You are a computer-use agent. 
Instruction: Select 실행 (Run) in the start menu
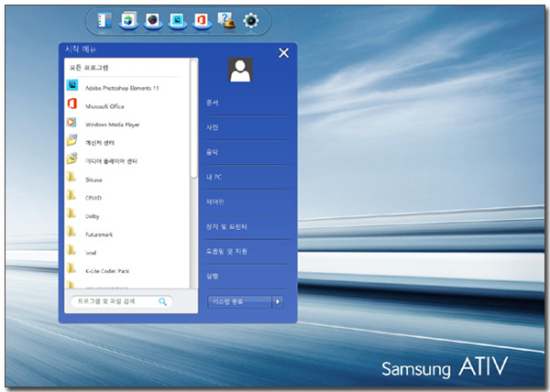coord(247,277)
